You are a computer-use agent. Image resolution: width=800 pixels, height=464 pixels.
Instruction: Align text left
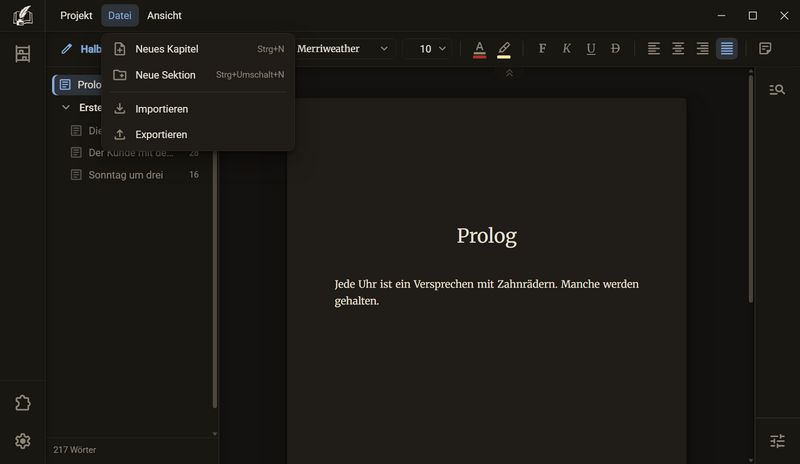pos(654,48)
